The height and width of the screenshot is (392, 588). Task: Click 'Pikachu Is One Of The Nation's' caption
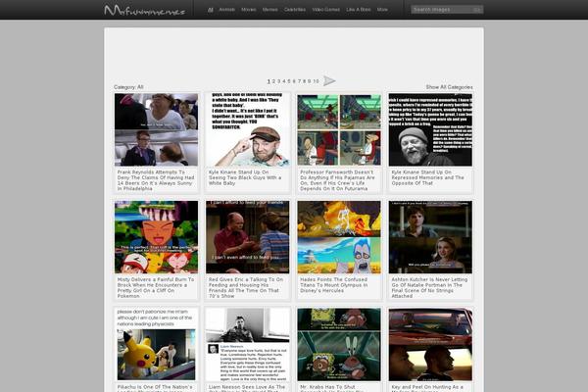155,388
